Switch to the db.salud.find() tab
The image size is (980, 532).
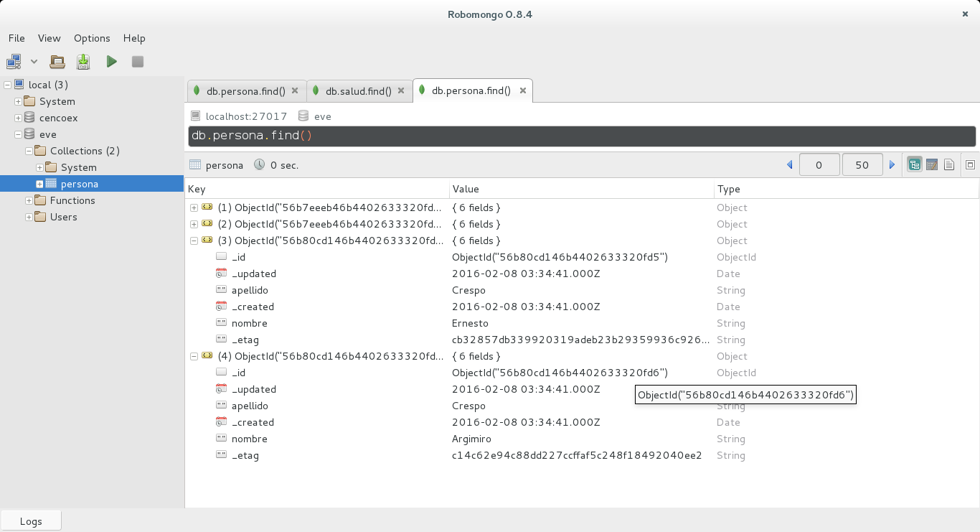click(x=358, y=91)
